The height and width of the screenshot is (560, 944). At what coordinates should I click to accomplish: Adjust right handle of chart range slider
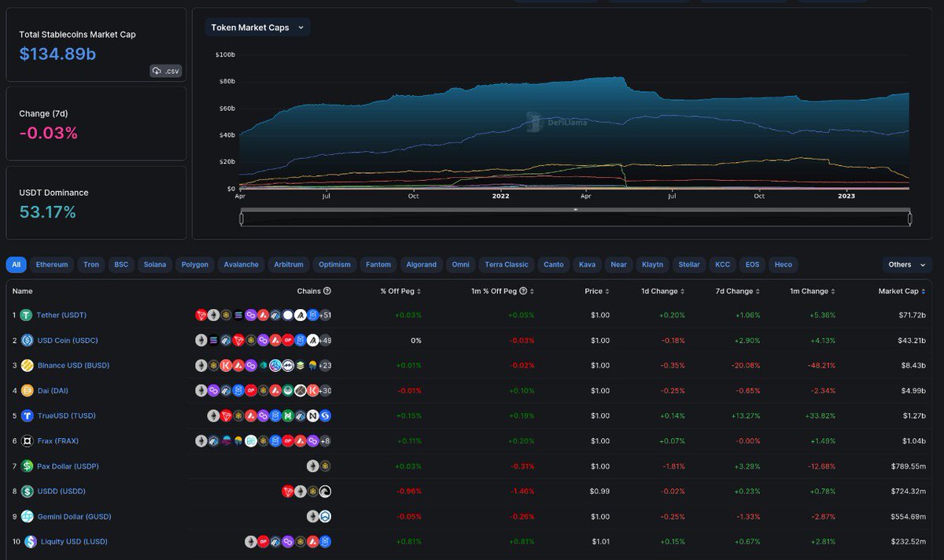pyautogui.click(x=909, y=219)
